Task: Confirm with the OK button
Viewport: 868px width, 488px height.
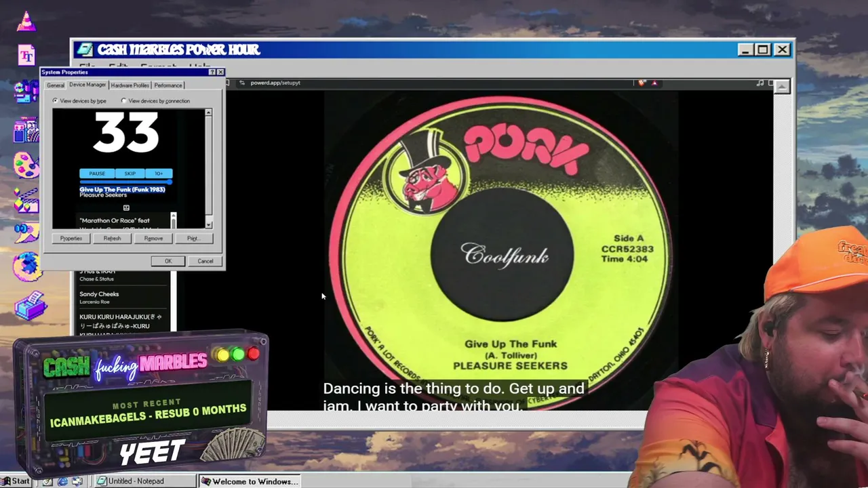Action: [x=168, y=261]
